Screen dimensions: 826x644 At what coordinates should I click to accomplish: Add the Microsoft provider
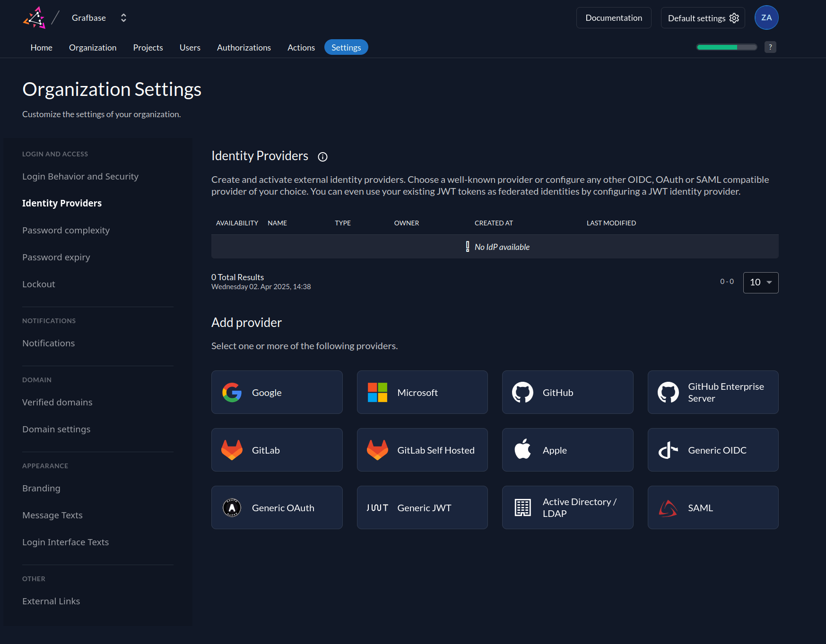(x=422, y=392)
